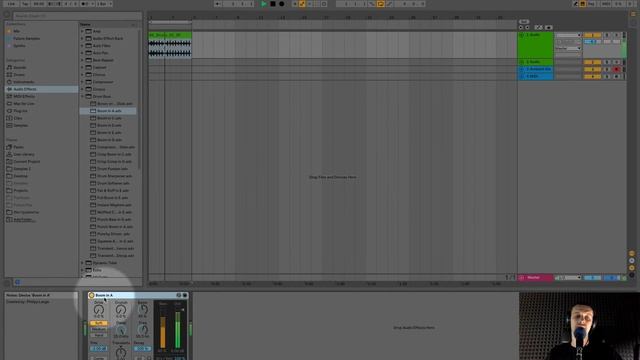
Task: Start playback with the green Play button
Action: [x=264, y=4]
